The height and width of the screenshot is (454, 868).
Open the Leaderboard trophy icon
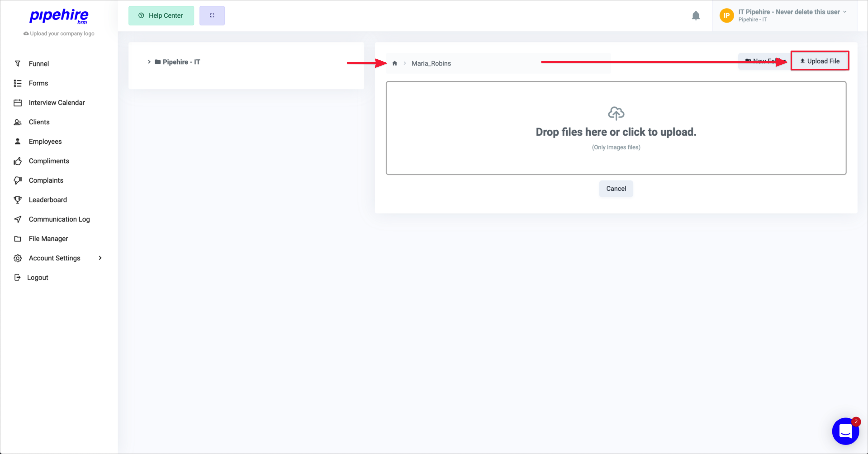click(18, 199)
